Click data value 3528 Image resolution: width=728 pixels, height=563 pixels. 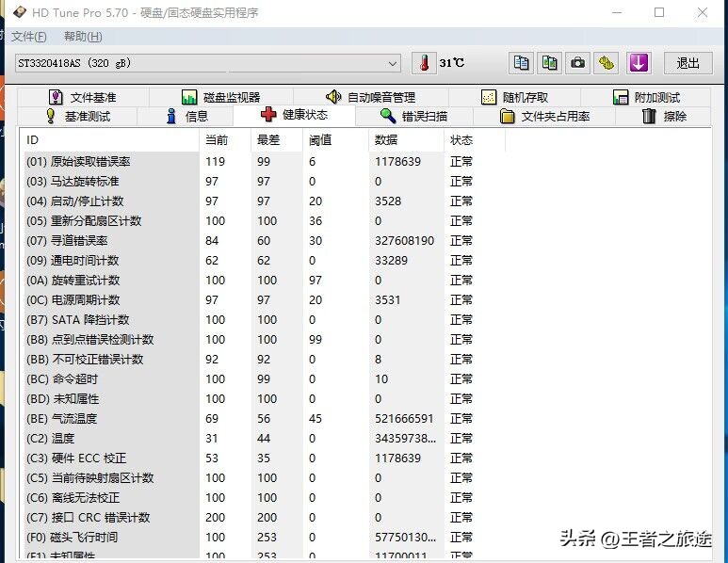click(x=388, y=201)
